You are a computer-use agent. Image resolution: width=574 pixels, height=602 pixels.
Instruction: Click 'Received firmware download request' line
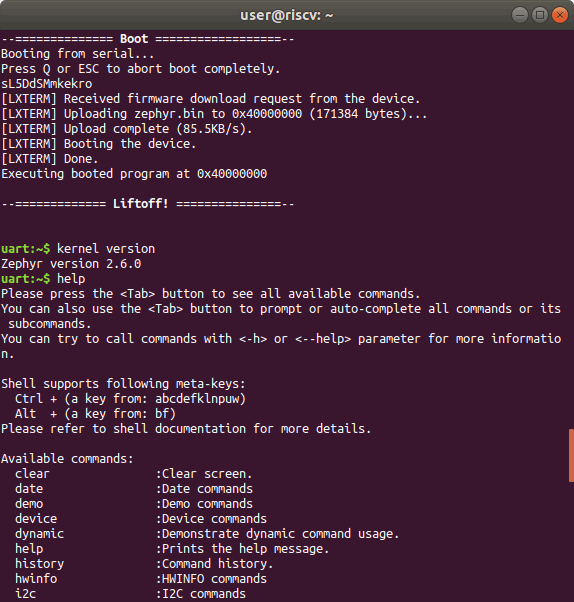[x=210, y=99]
